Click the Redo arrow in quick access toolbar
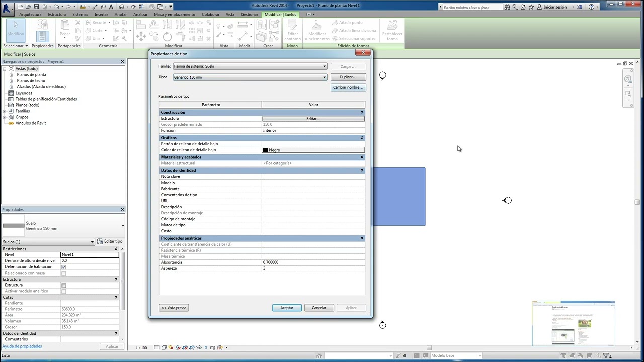644x362 pixels. point(68,7)
